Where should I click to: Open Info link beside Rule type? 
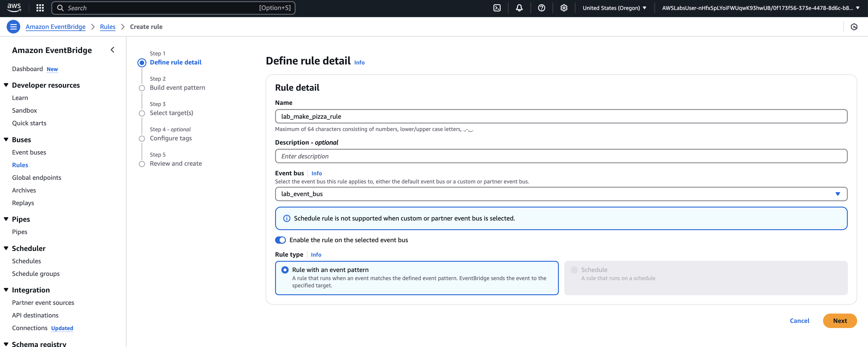click(x=316, y=255)
